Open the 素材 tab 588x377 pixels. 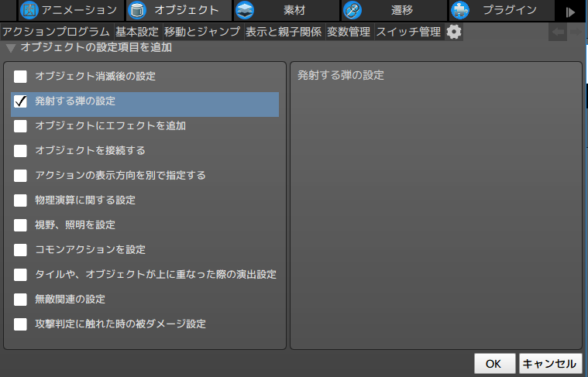coord(287,10)
